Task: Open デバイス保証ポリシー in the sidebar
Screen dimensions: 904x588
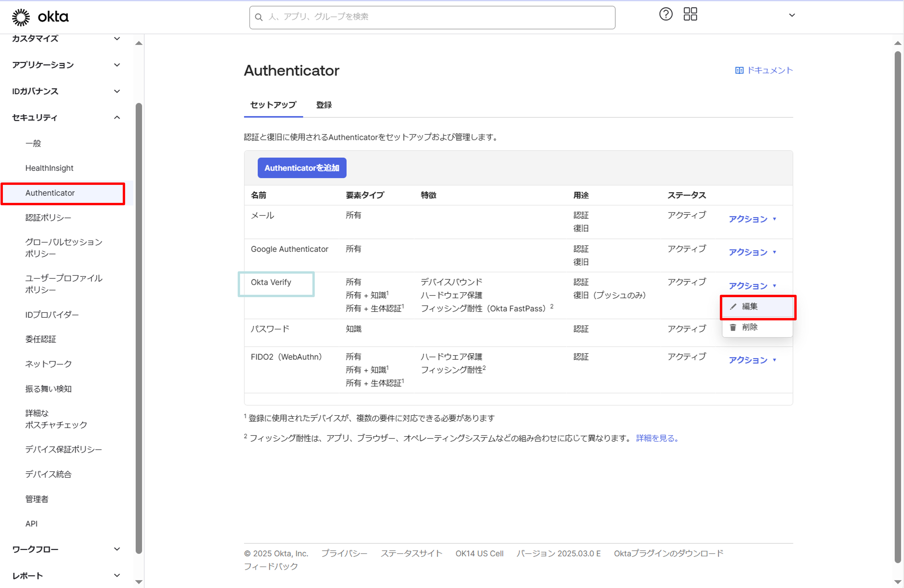Action: (x=64, y=449)
